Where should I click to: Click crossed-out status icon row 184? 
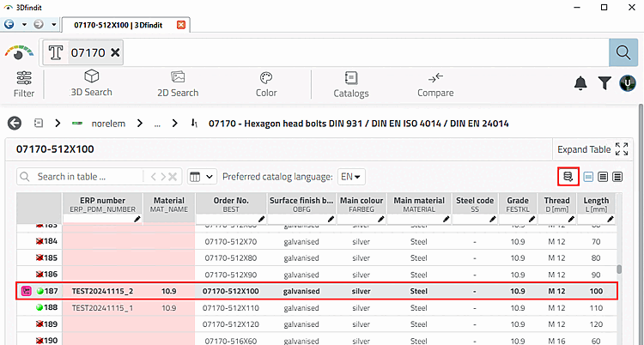[x=39, y=241]
